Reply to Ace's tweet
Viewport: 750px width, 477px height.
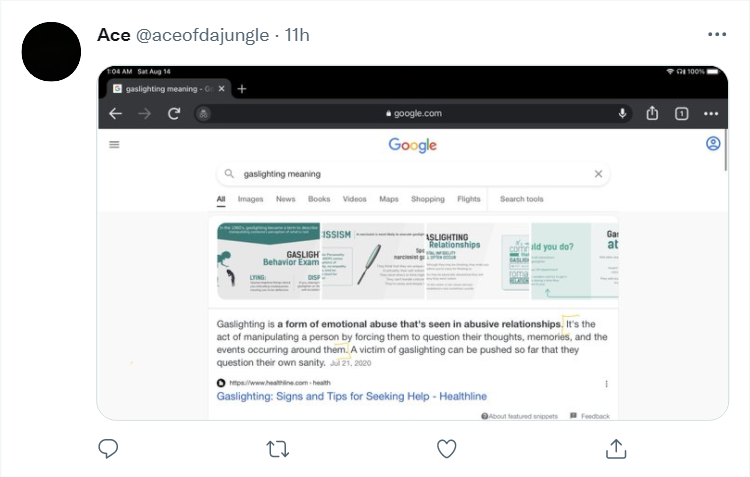click(108, 448)
